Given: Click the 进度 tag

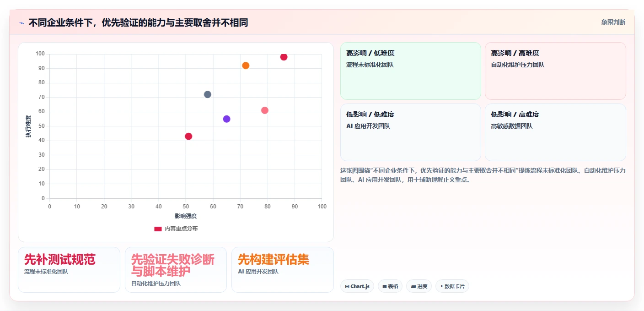Looking at the screenshot, I should [419, 286].
